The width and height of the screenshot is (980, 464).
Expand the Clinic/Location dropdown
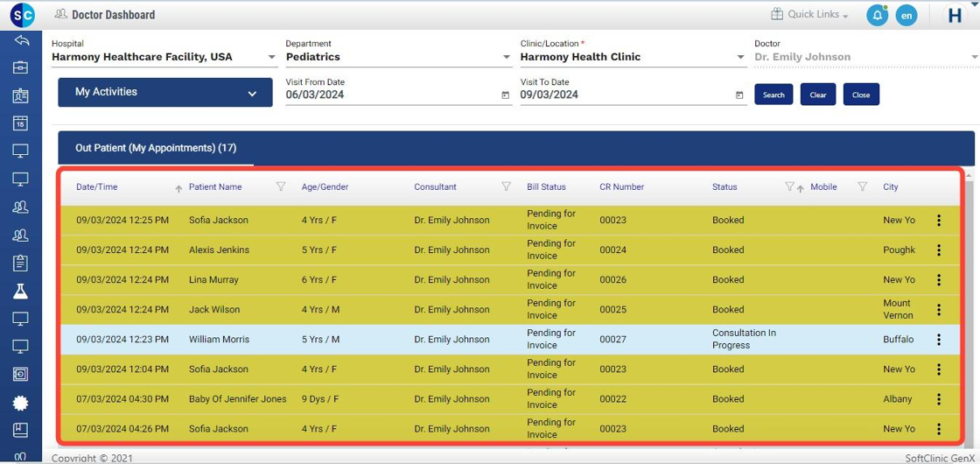[740, 57]
